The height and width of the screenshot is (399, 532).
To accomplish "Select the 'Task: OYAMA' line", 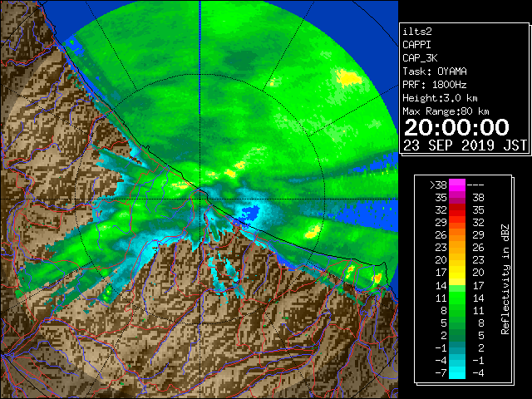I will tap(435, 71).
